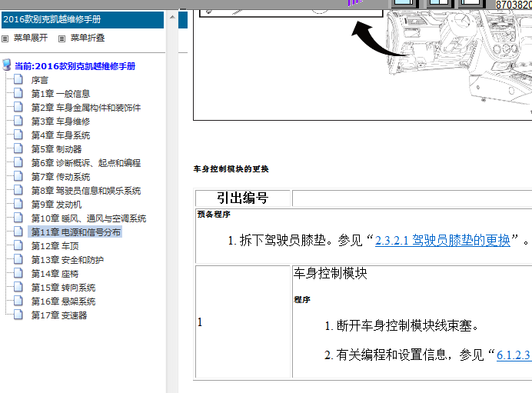Open 第3章 车身维修 chapter

61,122
